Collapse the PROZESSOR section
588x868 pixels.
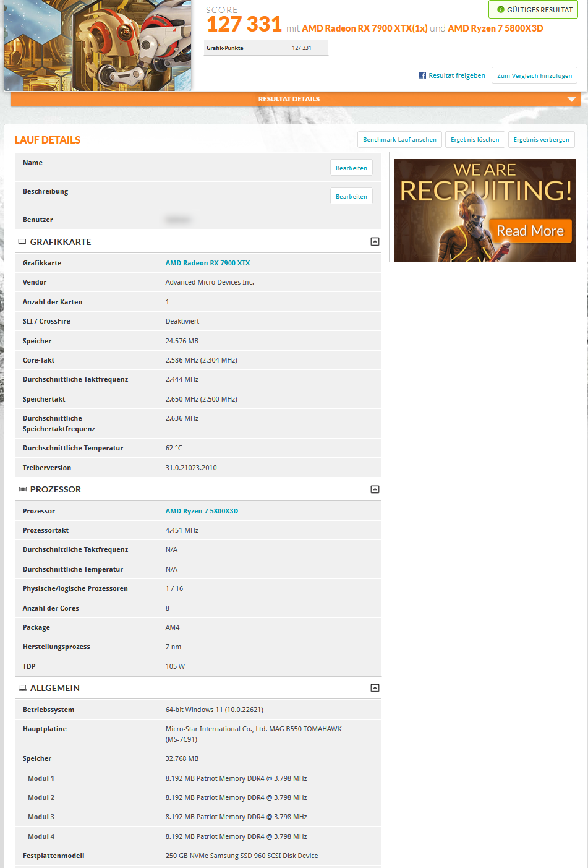375,489
